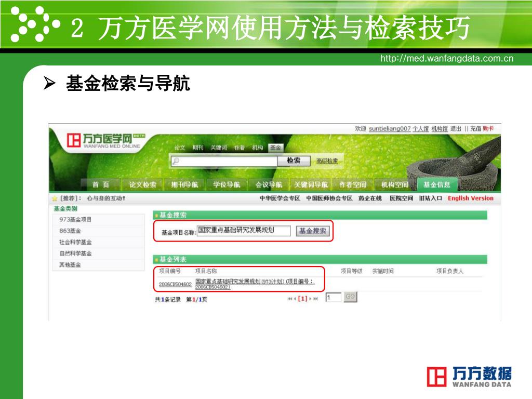The height and width of the screenshot is (399, 532).
Task: Select 社会科学基金 fund category
Action: pyautogui.click(x=75, y=242)
